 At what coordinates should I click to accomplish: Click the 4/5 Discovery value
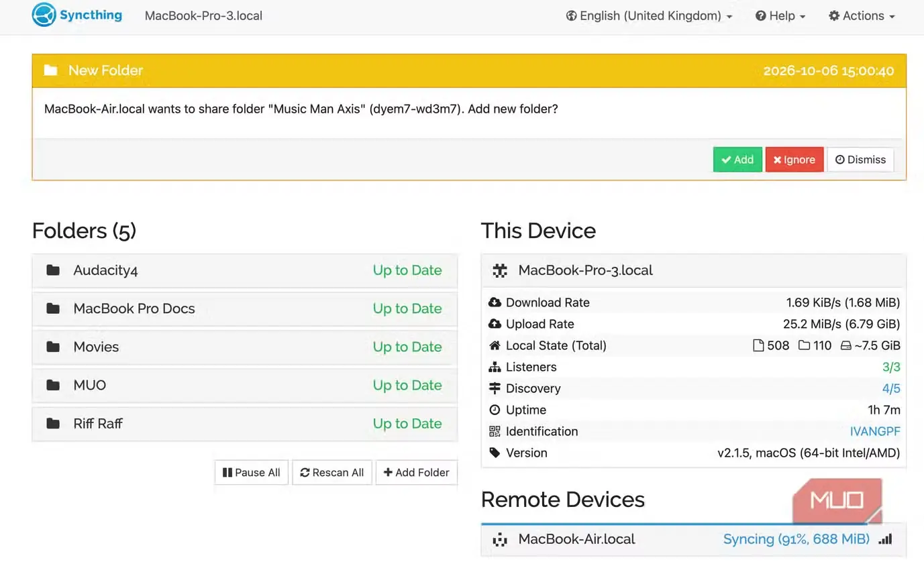(x=891, y=388)
